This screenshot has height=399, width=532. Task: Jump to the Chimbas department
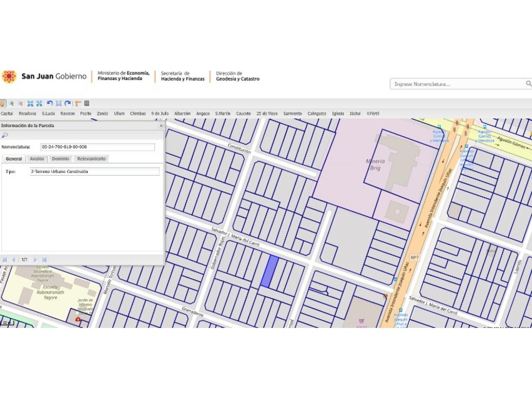[x=138, y=113]
